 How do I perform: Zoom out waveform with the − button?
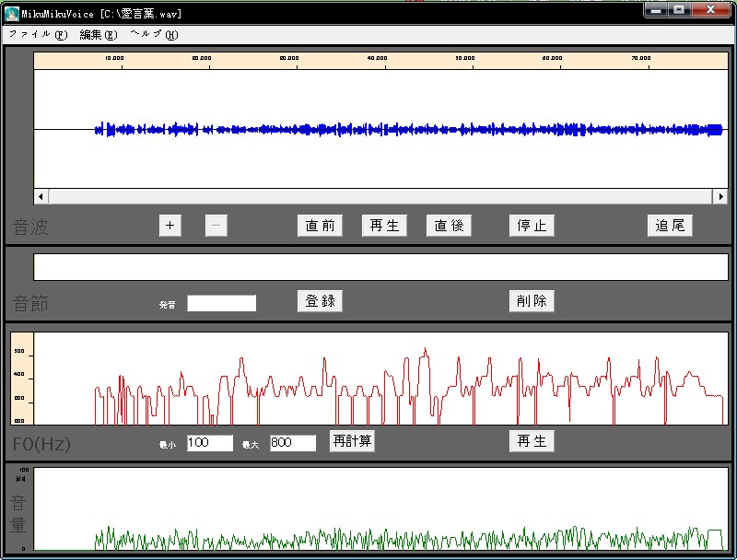coord(216,226)
